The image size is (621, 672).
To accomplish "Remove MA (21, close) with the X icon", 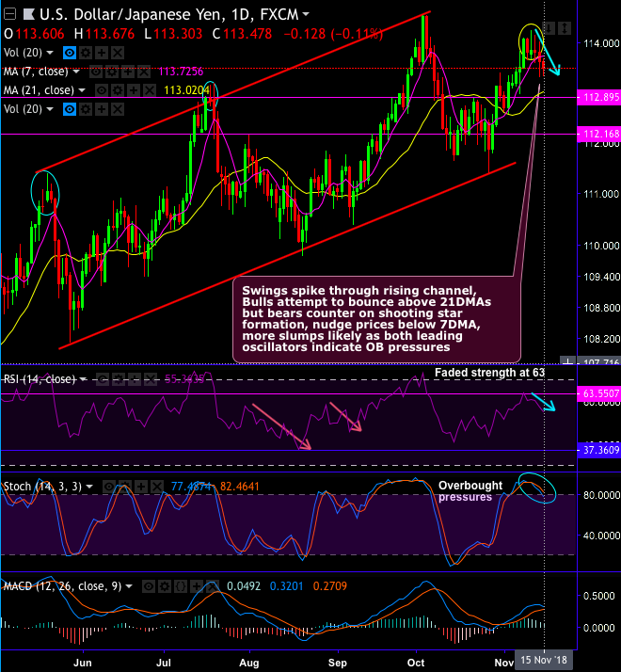I will click(150, 90).
